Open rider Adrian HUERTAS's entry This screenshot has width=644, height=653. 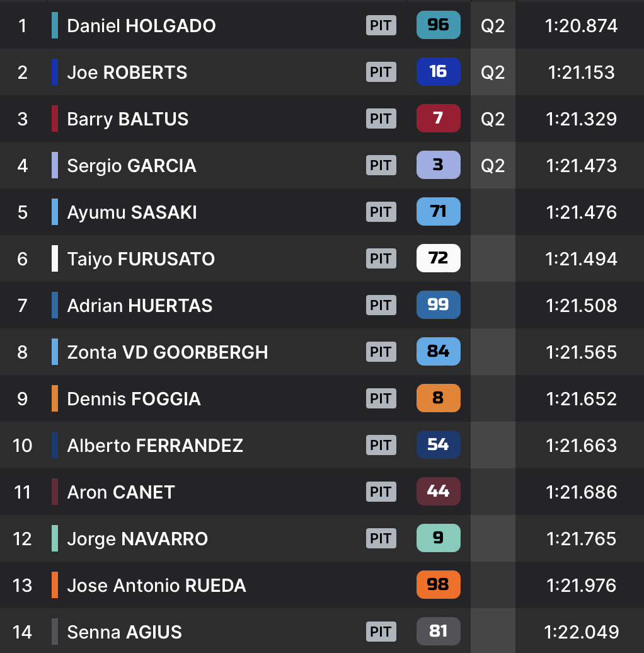point(140,306)
